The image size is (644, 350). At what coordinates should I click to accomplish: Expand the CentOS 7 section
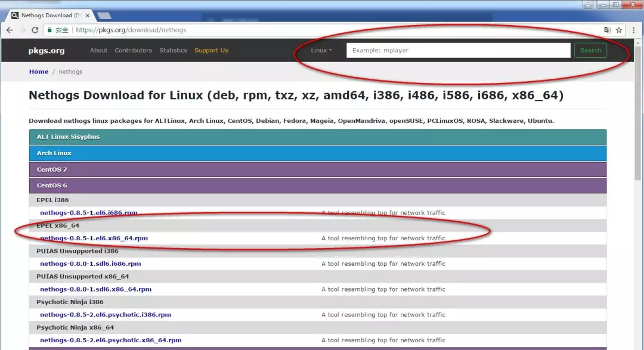click(x=317, y=169)
